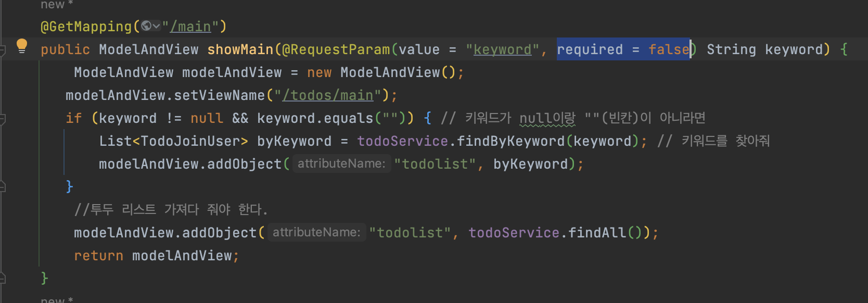Click the "todolist" string on the findAll line

coord(410,233)
